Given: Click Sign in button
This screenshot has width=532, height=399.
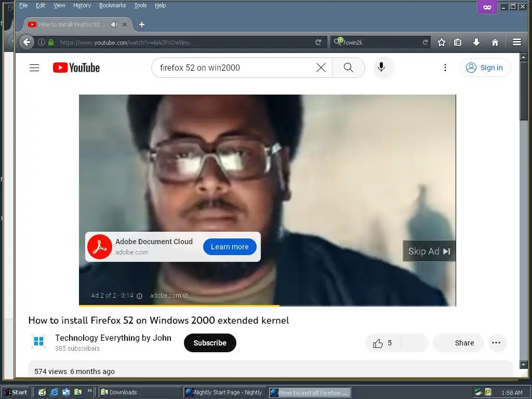Looking at the screenshot, I should point(485,68).
